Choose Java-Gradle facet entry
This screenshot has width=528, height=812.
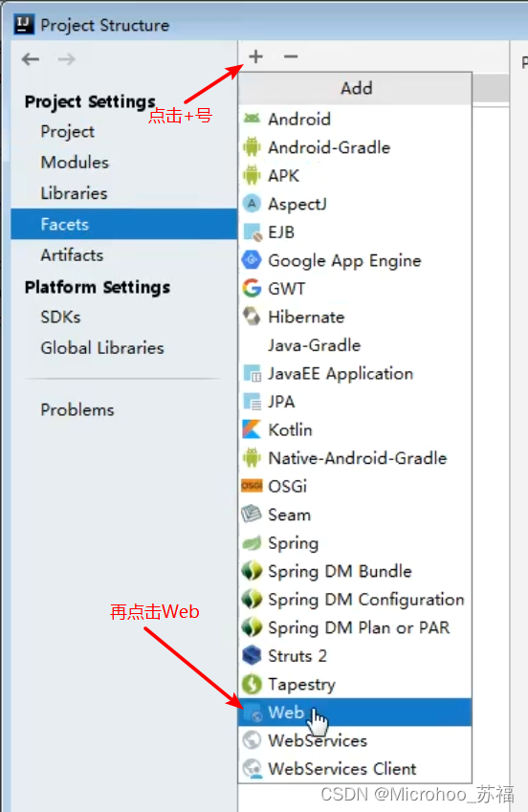(355, 345)
